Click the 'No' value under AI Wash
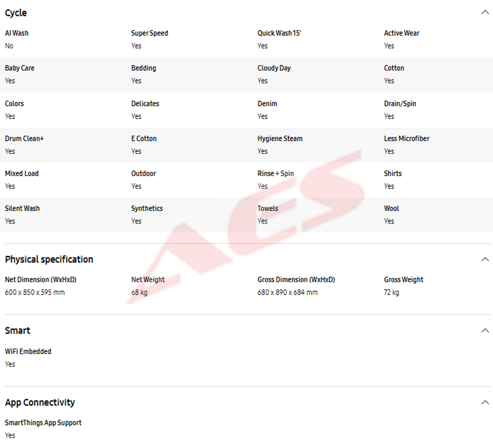The image size is (493, 448). coord(9,46)
